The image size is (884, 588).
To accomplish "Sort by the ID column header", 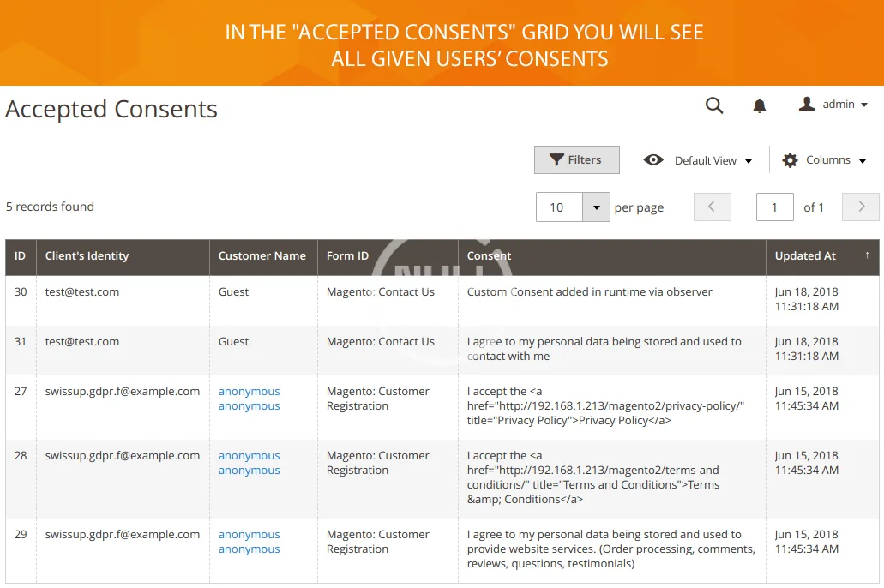I will pos(20,256).
